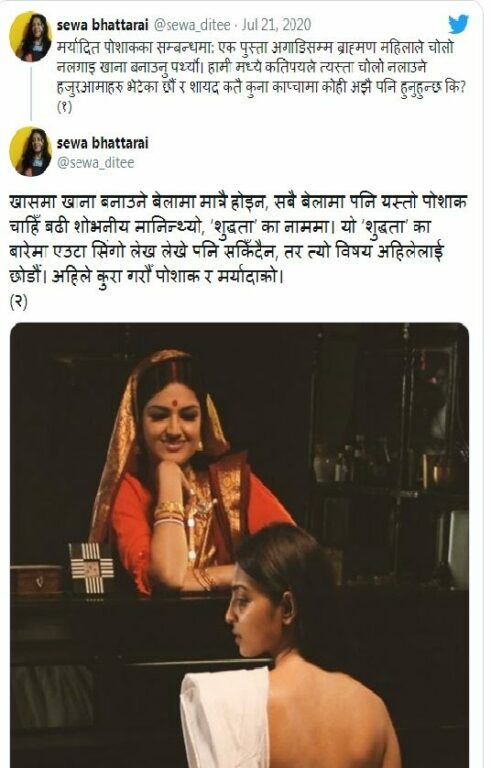Open the second tweet's profile avatar

click(30, 151)
